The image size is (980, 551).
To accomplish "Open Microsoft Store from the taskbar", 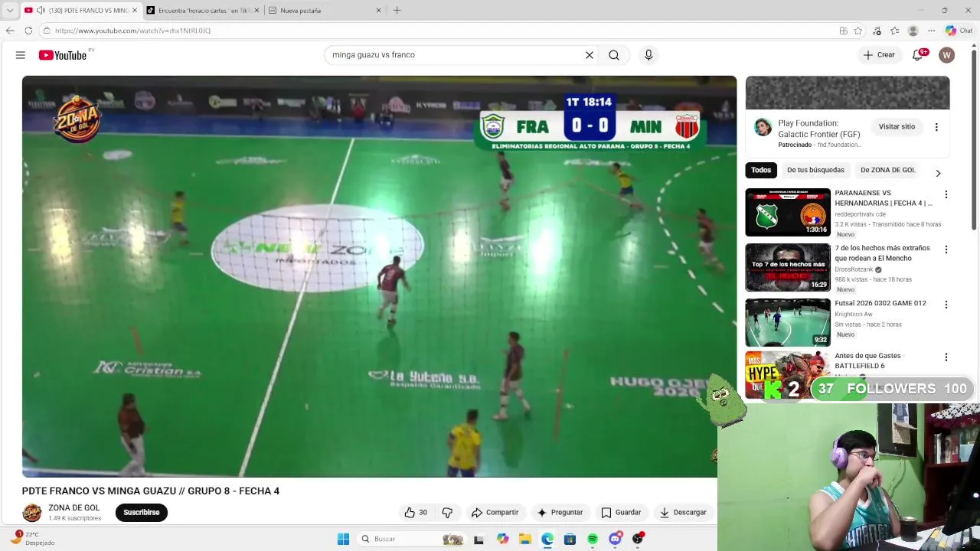I will click(x=570, y=539).
